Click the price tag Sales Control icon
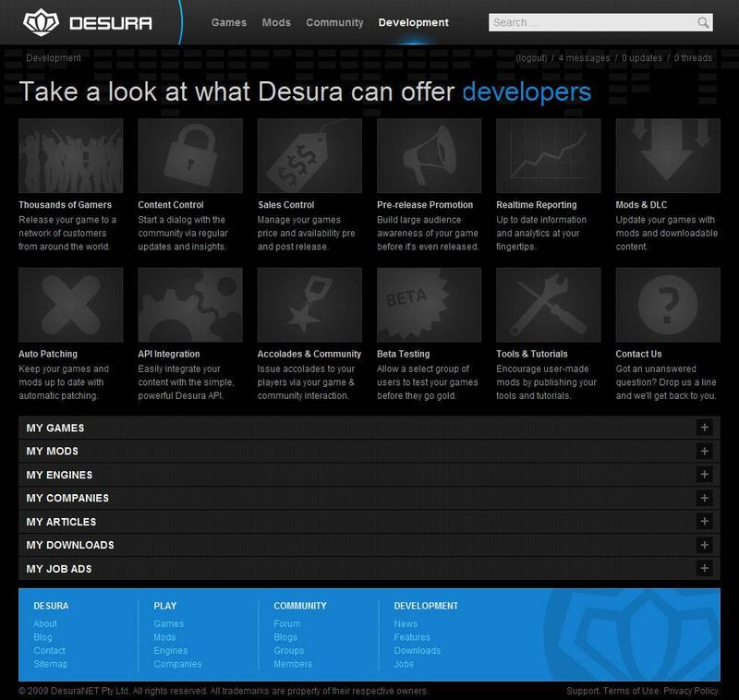The width and height of the screenshot is (739, 700). (309, 155)
